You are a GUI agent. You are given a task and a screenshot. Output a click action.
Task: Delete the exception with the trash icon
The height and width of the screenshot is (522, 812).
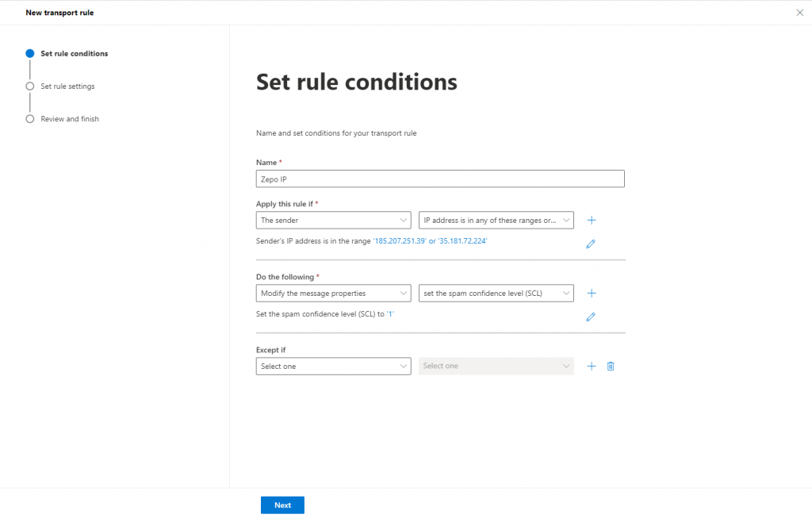[611, 366]
